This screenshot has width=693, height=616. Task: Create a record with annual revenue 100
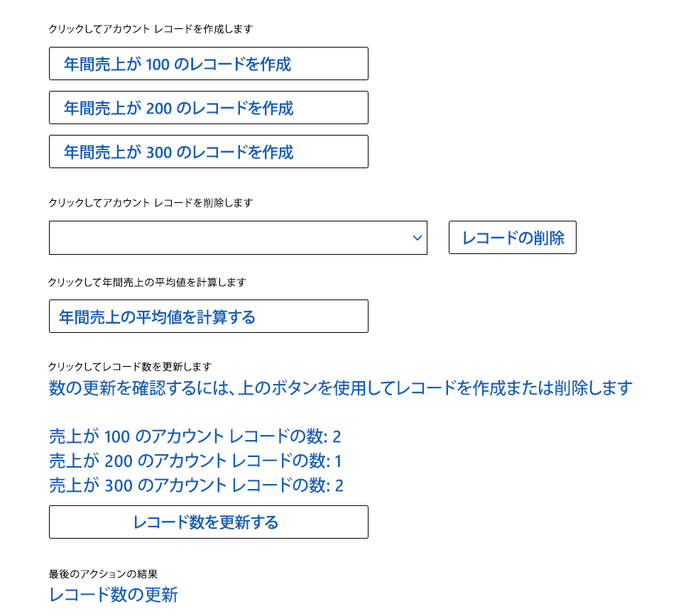(x=208, y=63)
